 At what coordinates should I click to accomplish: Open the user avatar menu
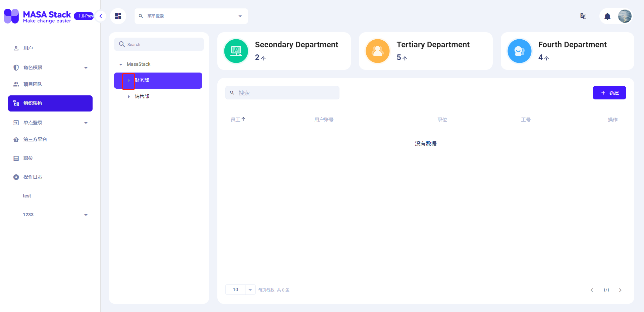625,16
